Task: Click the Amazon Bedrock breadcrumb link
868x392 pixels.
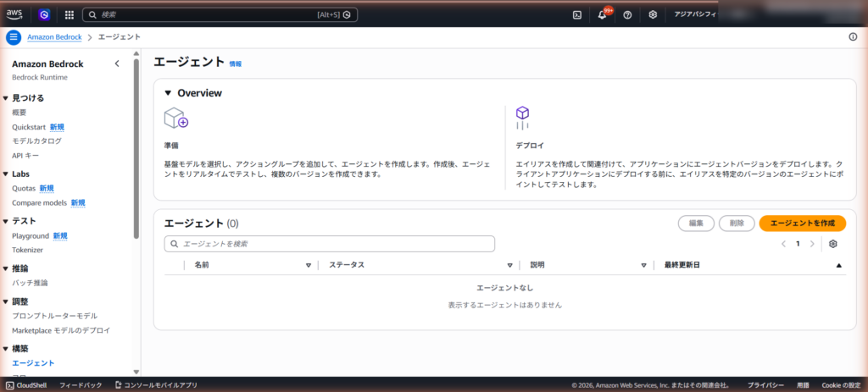Action: pos(54,37)
